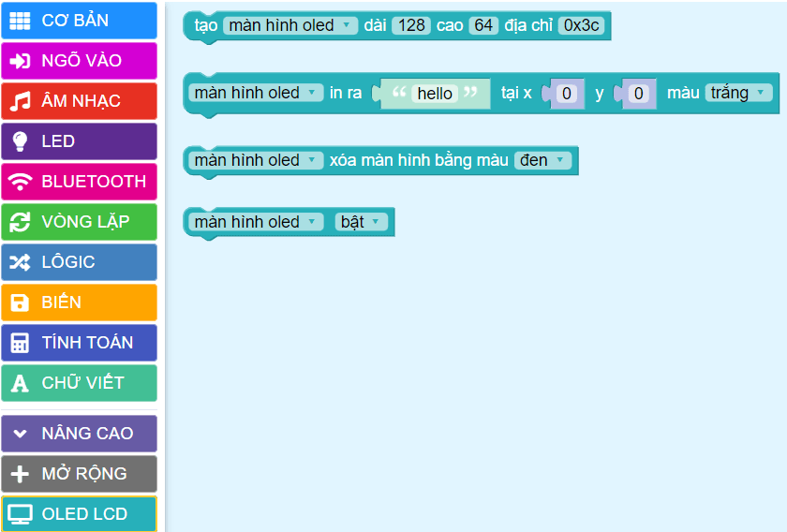Click the grid icon beside CƠ BẢN
The image size is (787, 532).
[x=20, y=21]
